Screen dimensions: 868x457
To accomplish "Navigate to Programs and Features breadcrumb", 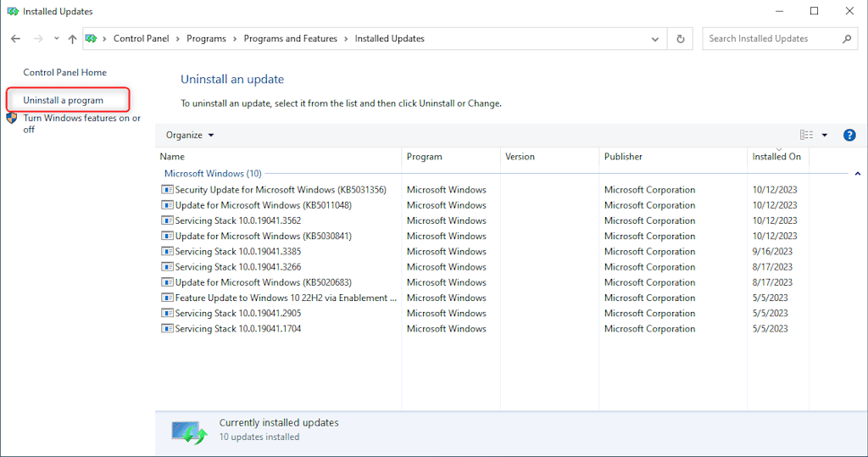I will tap(291, 39).
